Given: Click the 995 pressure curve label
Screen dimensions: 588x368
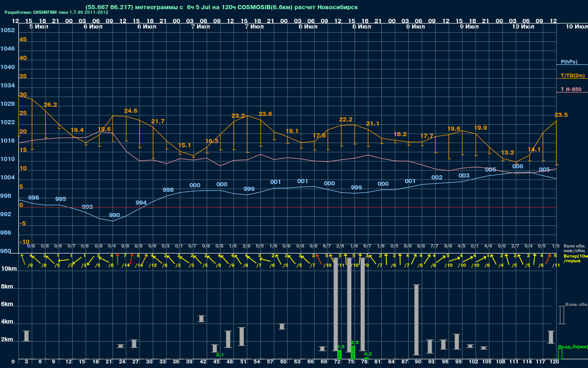Looking at the screenshot, I should [x=61, y=199].
